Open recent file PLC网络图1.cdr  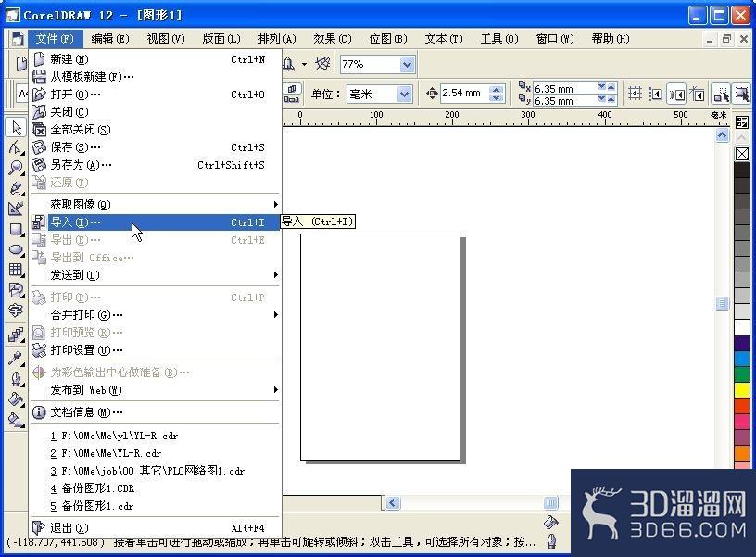pyautogui.click(x=156, y=471)
